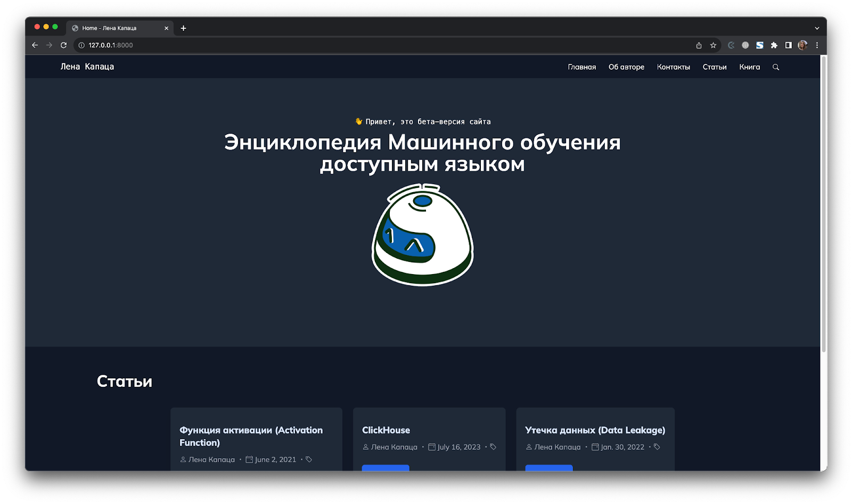Click the page vertical scrollbar
The height and width of the screenshot is (504, 852).
point(823,204)
